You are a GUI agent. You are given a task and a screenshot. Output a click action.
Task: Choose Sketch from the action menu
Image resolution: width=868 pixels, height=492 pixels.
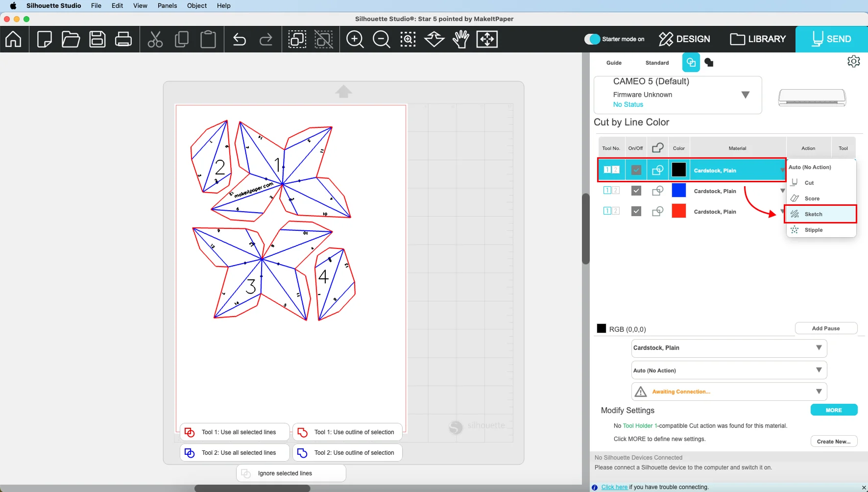click(821, 214)
